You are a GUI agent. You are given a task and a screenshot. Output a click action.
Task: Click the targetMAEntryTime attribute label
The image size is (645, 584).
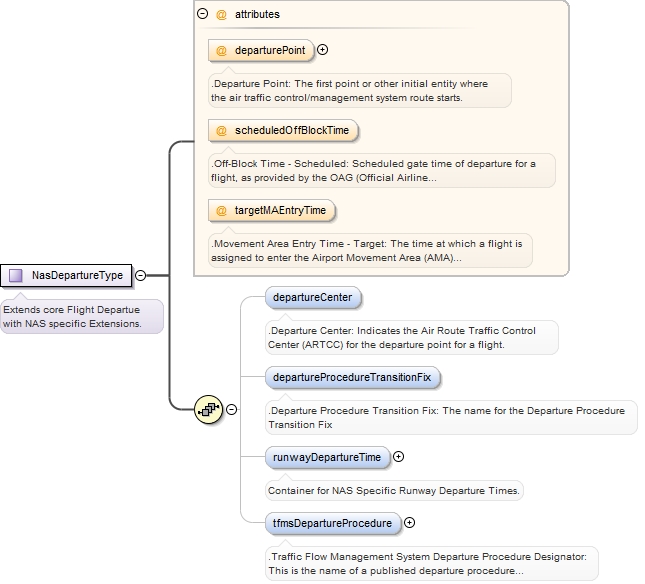tap(281, 210)
